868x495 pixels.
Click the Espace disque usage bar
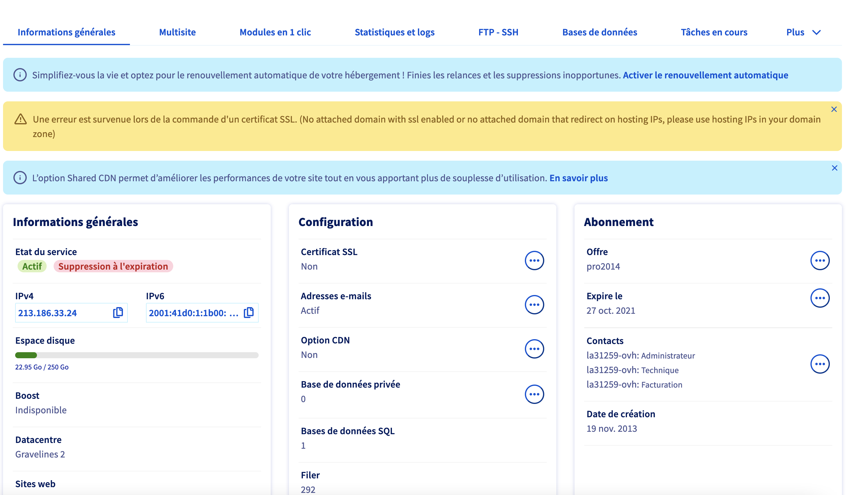[x=137, y=355]
